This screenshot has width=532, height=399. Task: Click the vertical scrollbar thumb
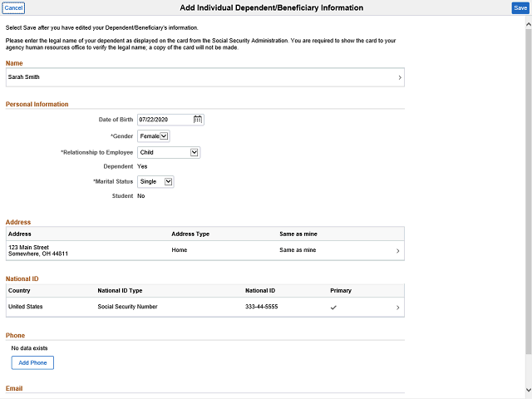pos(529,192)
